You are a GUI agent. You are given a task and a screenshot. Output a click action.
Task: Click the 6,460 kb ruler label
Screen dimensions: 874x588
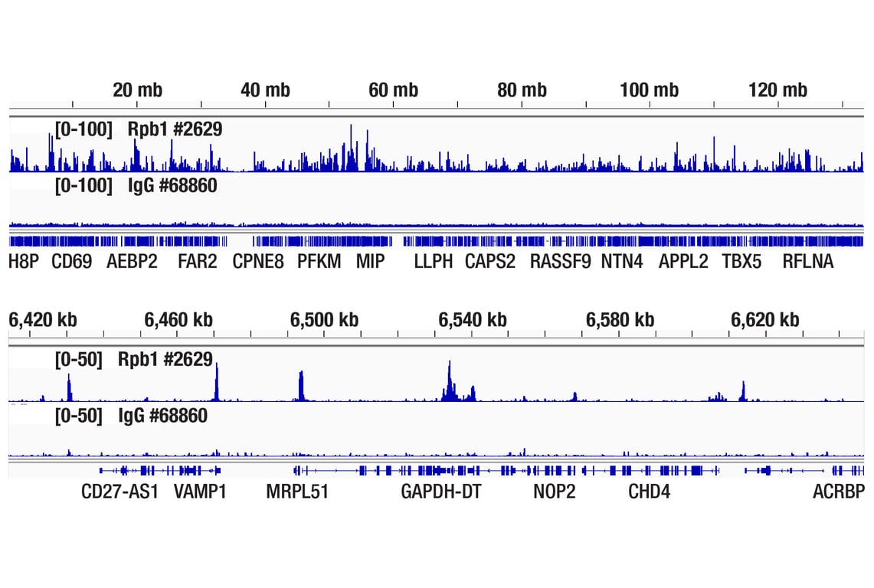coord(178,319)
